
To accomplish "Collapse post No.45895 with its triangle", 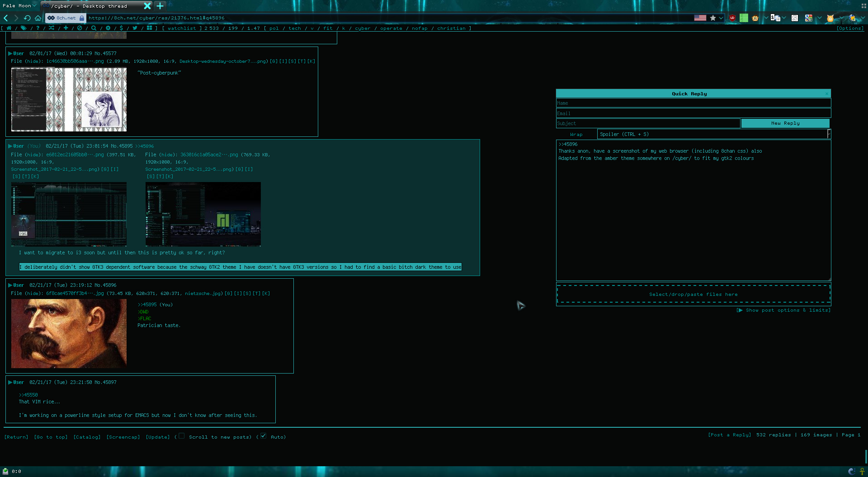I will pos(10,146).
